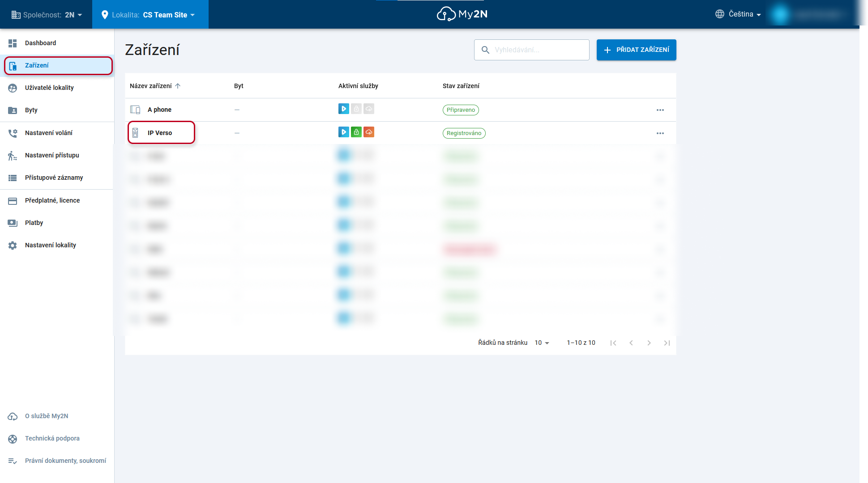The image size is (868, 483).
Task: Click the sort arrow next to Název zařízení
Action: [178, 86]
